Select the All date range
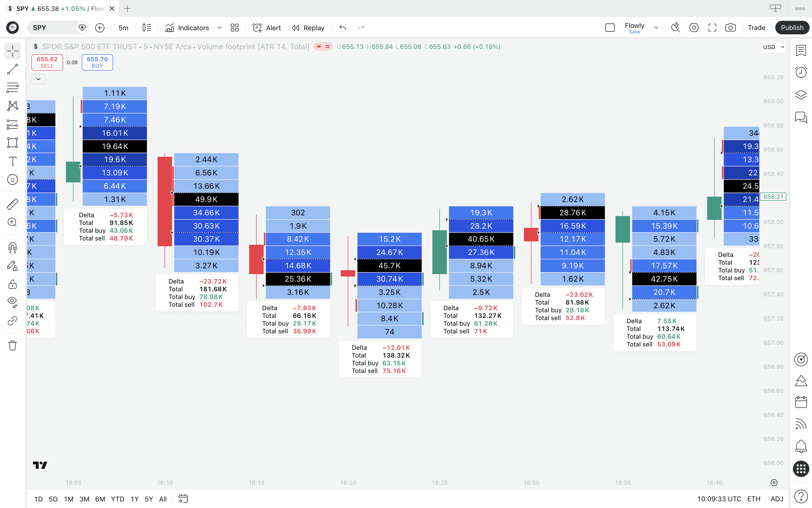The image size is (812, 508). 163,499
